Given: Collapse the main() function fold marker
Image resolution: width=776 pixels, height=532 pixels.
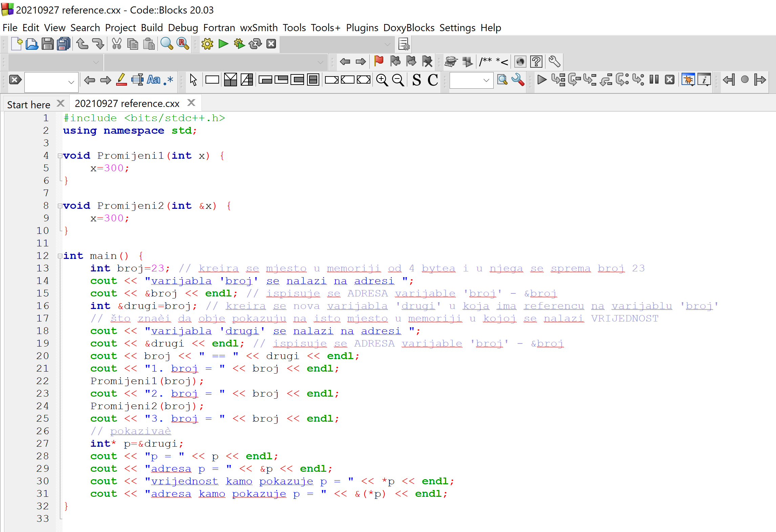Looking at the screenshot, I should (60, 256).
